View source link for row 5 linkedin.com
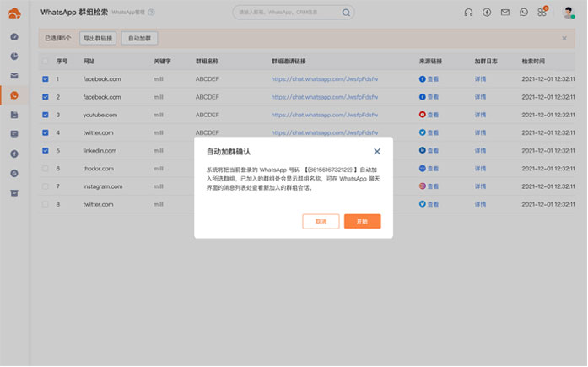Viewport: 588px width, 367px height. click(429, 151)
